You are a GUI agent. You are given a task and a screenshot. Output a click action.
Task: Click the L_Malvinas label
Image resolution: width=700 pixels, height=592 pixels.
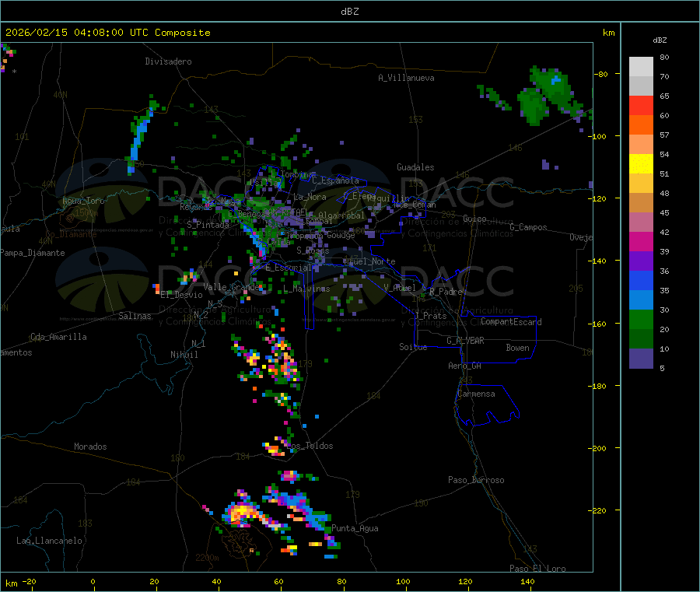point(306,289)
